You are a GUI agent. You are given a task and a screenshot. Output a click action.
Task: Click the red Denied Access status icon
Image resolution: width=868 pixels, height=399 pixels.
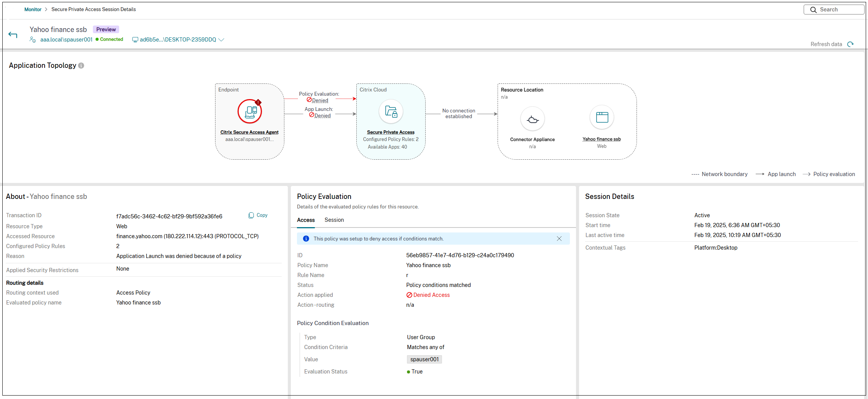pyautogui.click(x=409, y=295)
